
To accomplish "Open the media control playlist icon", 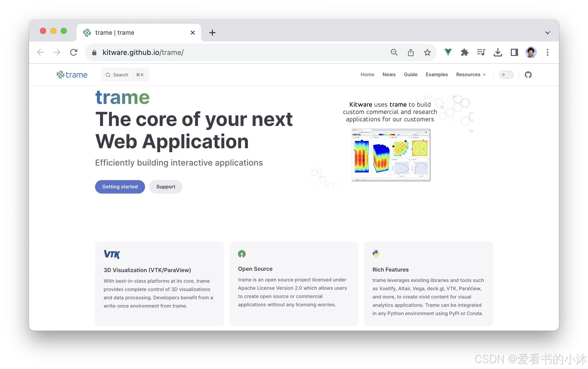I will [481, 53].
